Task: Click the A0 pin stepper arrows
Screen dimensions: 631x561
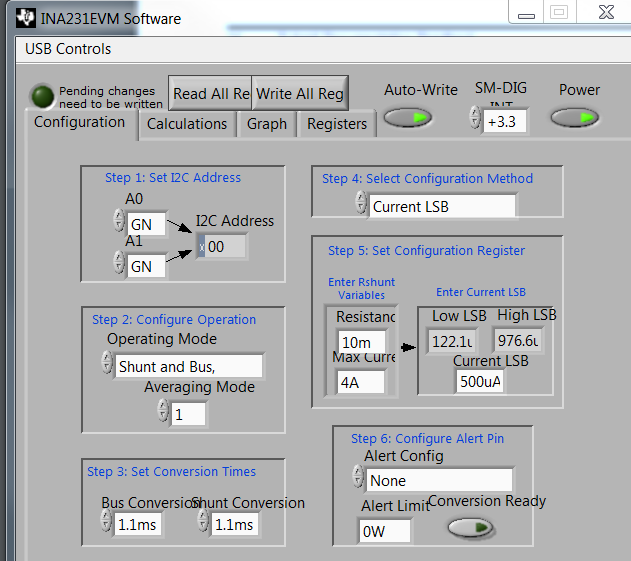Action: point(119,220)
